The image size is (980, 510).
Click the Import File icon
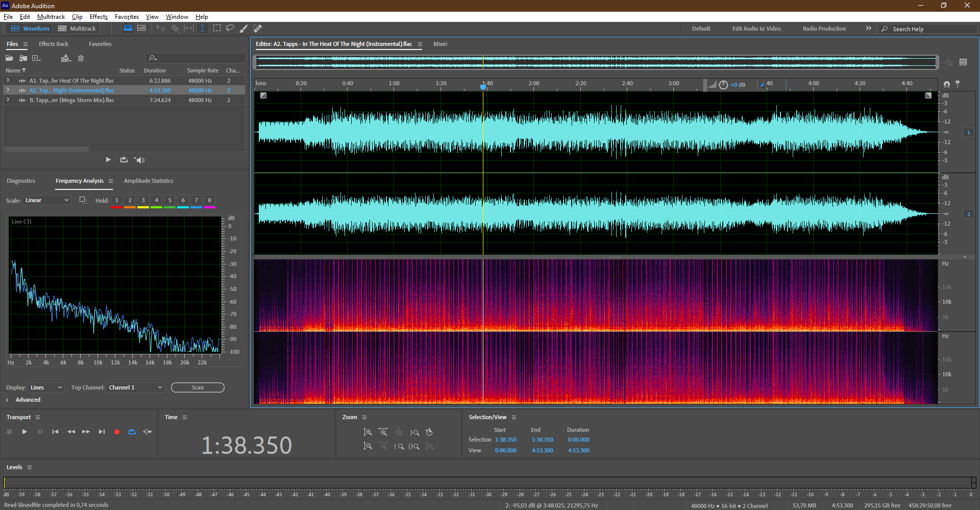click(23, 58)
